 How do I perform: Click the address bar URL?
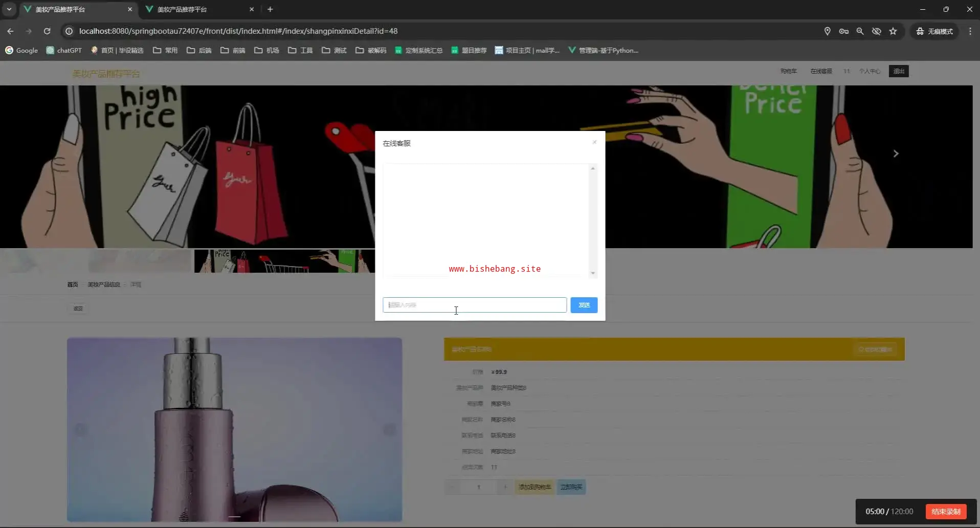(238, 31)
